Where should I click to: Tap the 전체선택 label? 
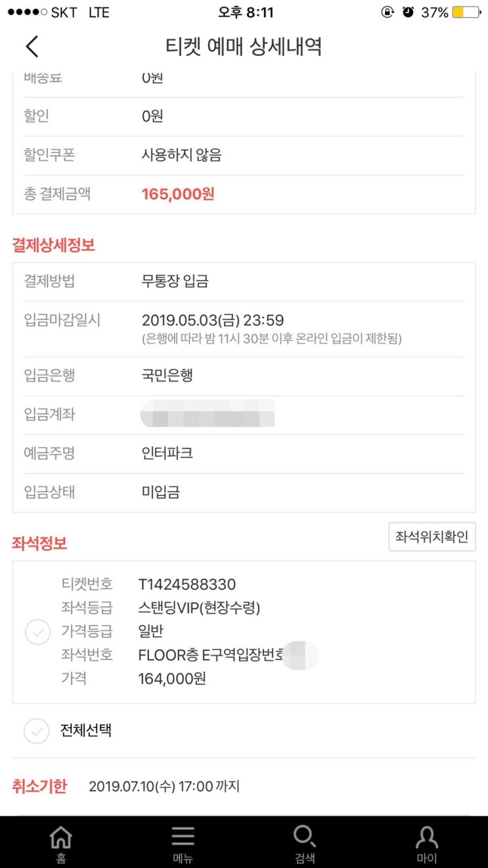(85, 731)
